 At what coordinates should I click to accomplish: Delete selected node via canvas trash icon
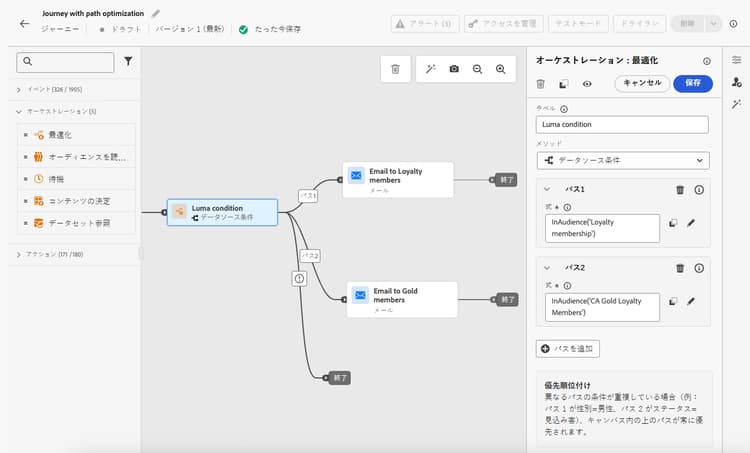coord(395,69)
